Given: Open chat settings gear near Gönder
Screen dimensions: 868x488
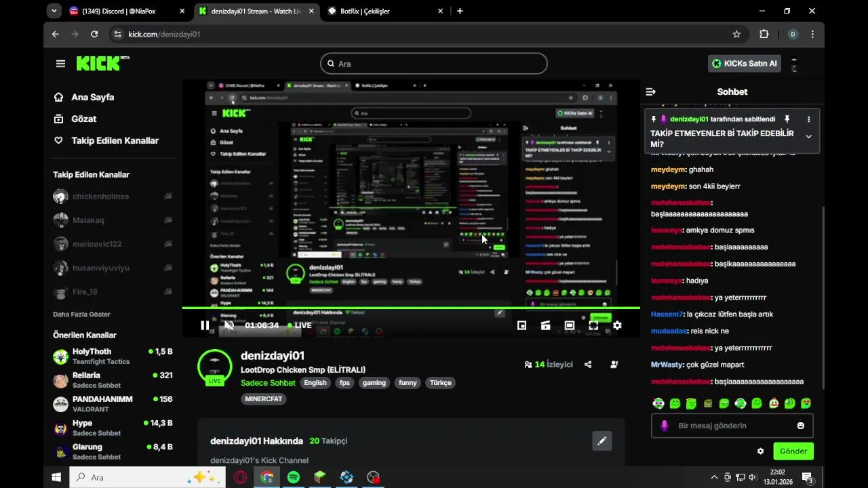Looking at the screenshot, I should [x=760, y=451].
